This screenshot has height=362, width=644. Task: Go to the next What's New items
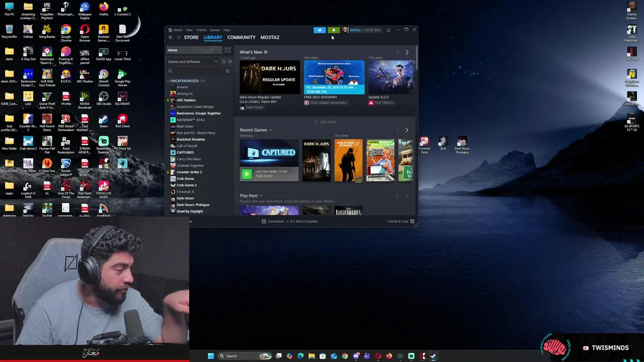click(407, 52)
